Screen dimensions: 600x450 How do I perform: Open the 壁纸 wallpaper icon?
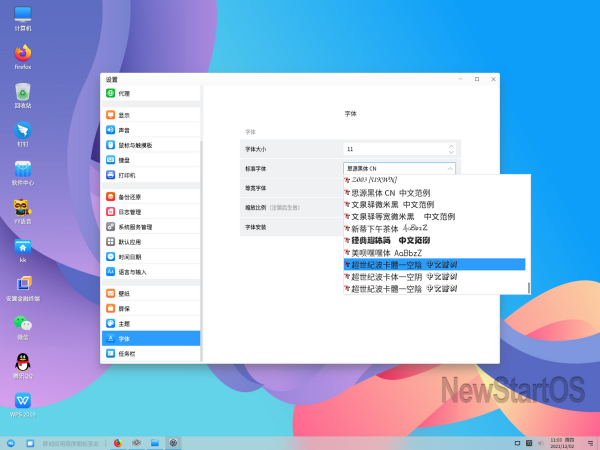click(111, 293)
